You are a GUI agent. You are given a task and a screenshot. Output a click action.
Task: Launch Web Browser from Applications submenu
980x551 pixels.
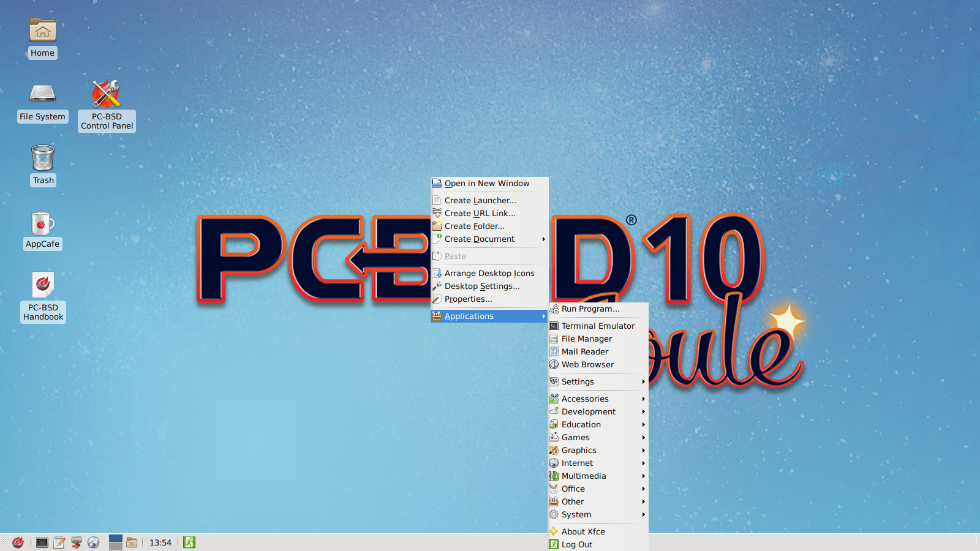[598, 364]
